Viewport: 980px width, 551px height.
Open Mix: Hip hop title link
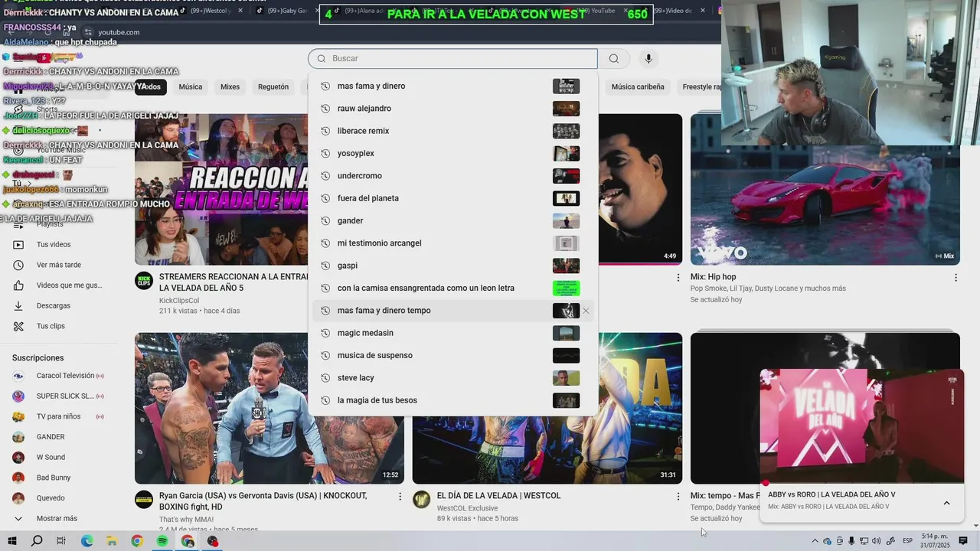tap(713, 277)
